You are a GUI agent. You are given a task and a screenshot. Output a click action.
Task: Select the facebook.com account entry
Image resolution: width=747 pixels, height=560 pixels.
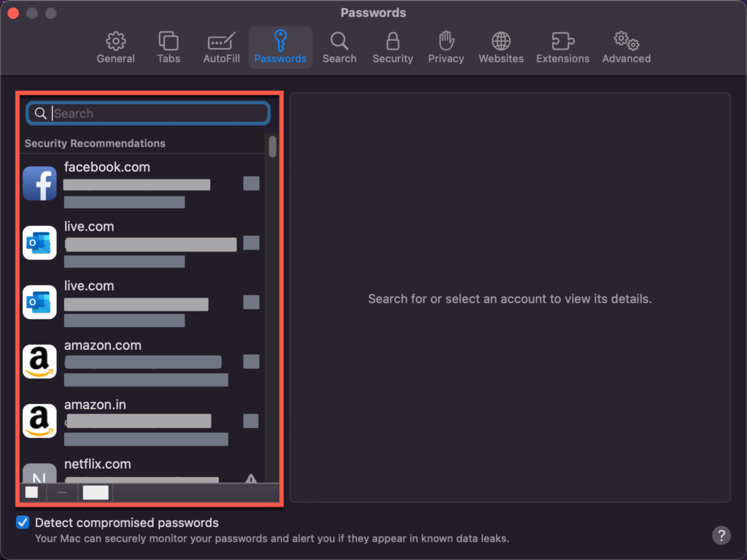click(142, 184)
